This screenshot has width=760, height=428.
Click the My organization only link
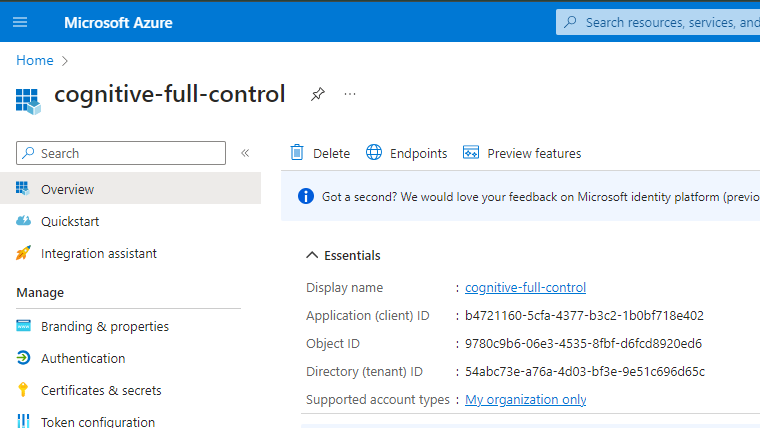pos(525,399)
